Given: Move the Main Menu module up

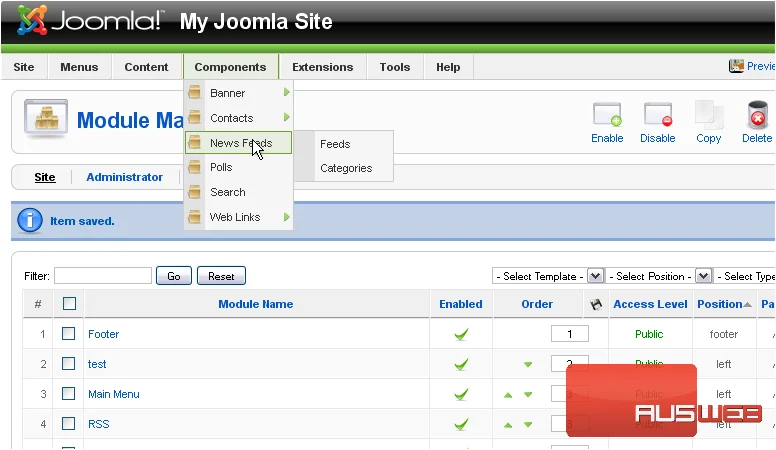Looking at the screenshot, I should pyautogui.click(x=508, y=395).
